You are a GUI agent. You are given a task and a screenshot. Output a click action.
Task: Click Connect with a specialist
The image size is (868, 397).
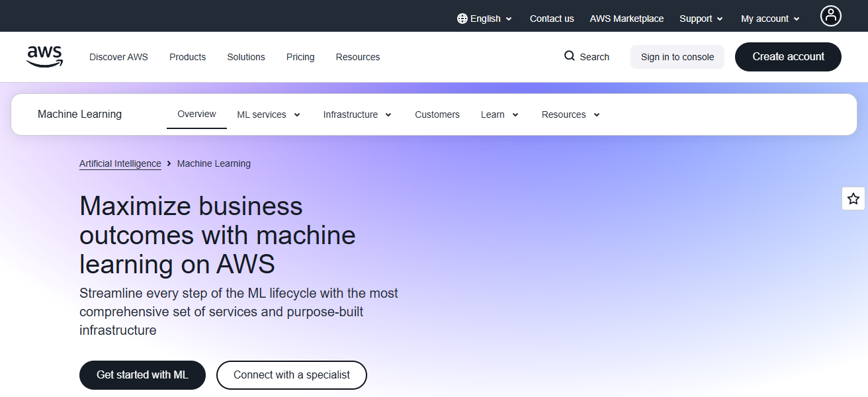[291, 375]
